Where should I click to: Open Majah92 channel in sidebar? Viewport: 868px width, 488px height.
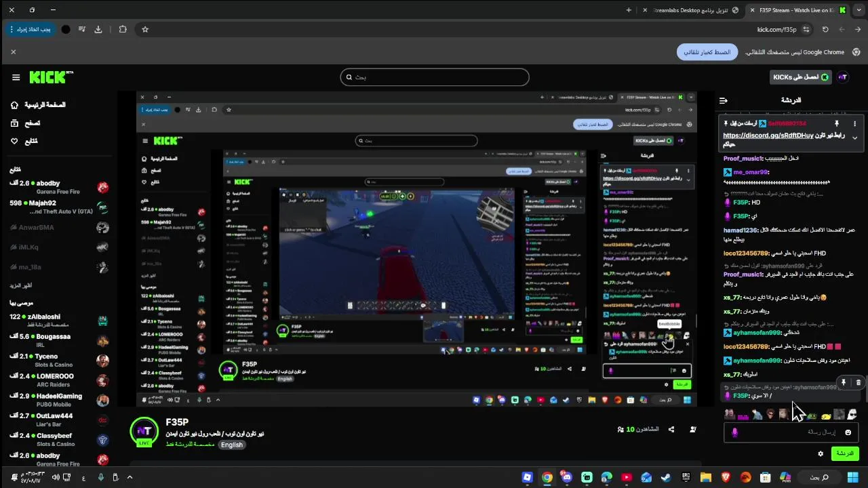pos(58,207)
